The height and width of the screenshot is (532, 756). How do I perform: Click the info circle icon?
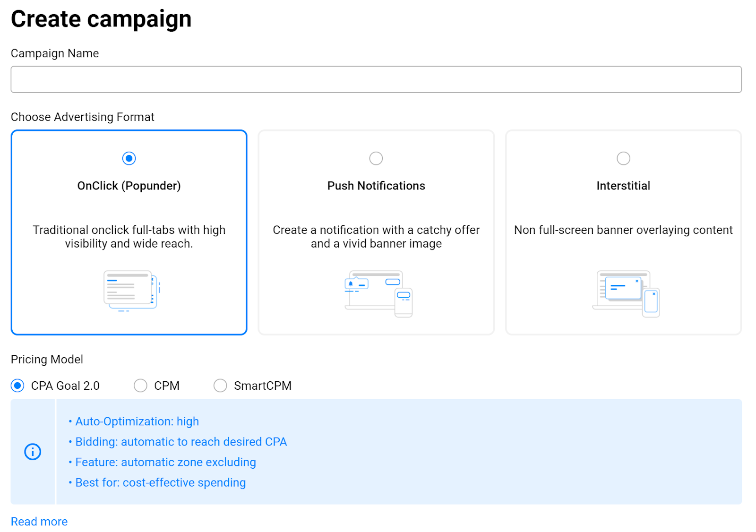[x=33, y=452]
